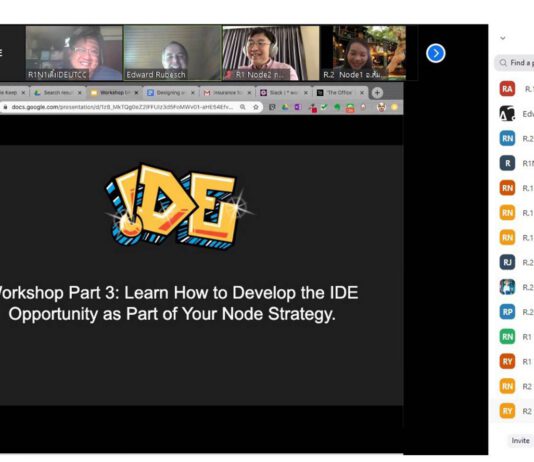Open the green checkmark extension icon
The height and width of the screenshot is (462, 534).
(324, 107)
